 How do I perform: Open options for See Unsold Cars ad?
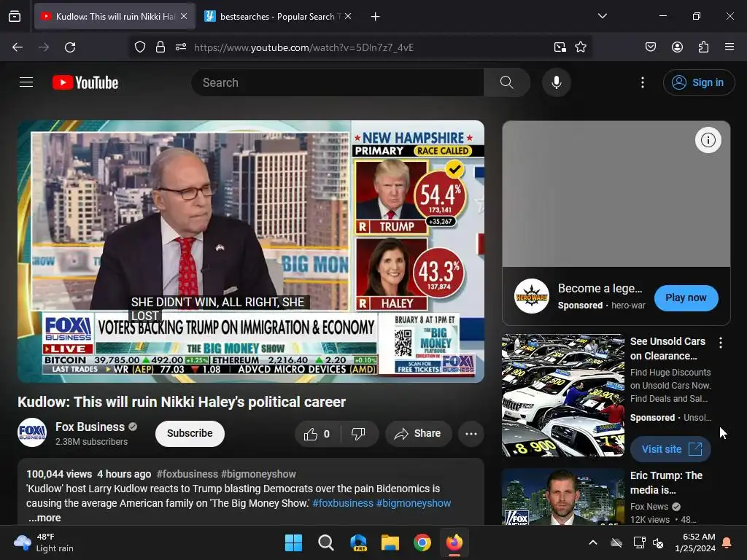(x=720, y=343)
